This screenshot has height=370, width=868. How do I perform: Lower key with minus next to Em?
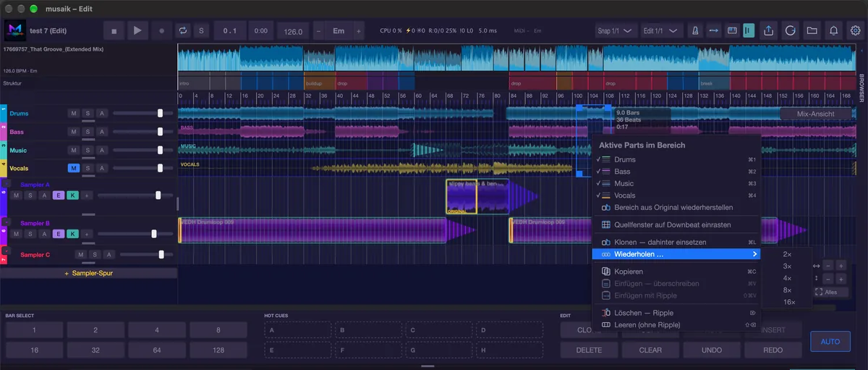tap(319, 31)
